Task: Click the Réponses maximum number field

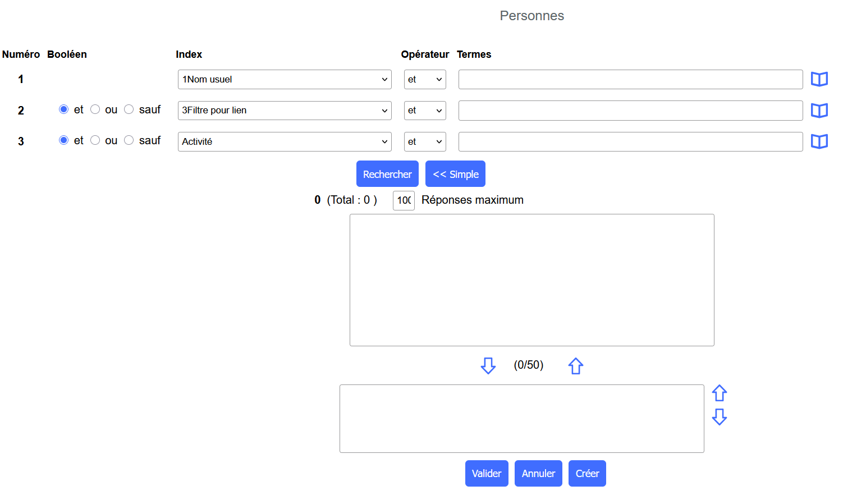Action: point(404,200)
